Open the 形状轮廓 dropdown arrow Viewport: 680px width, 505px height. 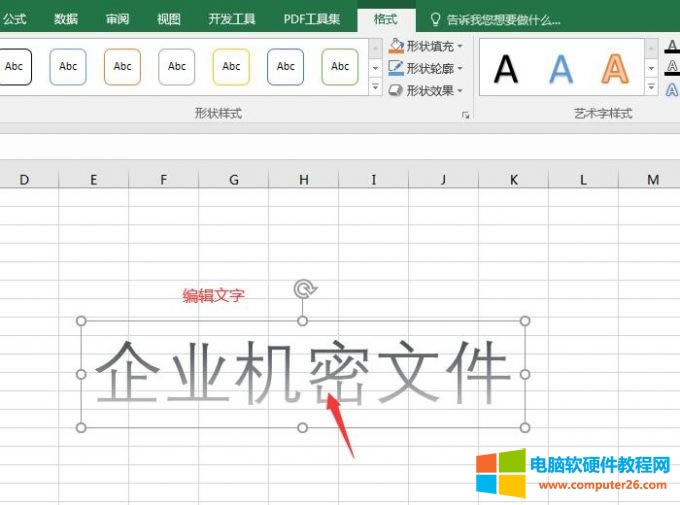[460, 68]
